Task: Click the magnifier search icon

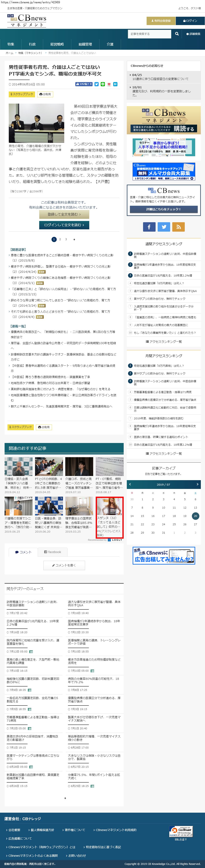Action: coord(177,34)
